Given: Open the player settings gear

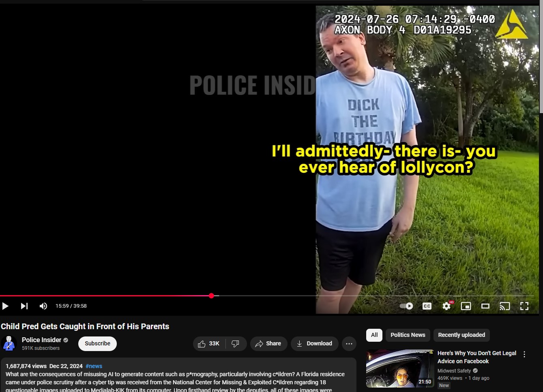Looking at the screenshot, I should [x=447, y=306].
